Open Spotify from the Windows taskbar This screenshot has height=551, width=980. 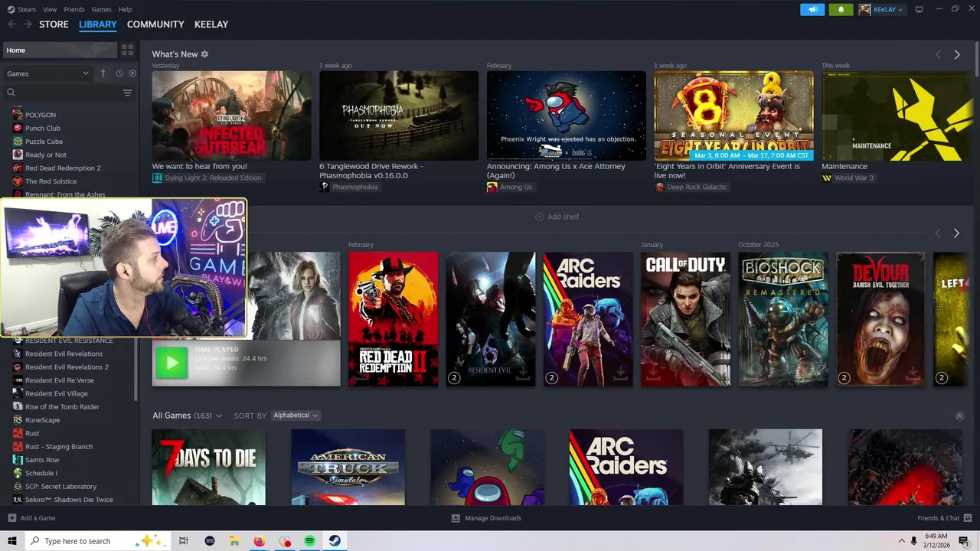tap(309, 541)
